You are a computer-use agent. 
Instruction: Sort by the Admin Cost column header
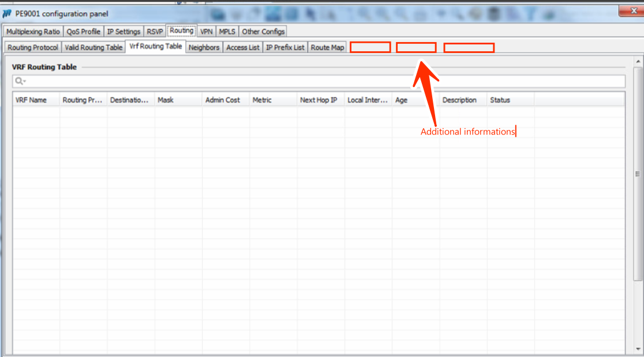[x=223, y=100]
